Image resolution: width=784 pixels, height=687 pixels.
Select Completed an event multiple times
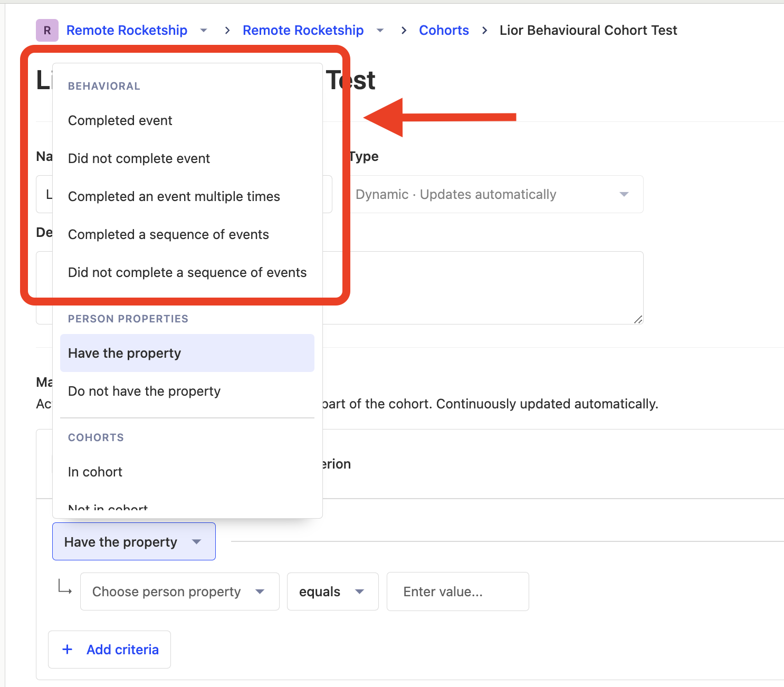pos(174,196)
